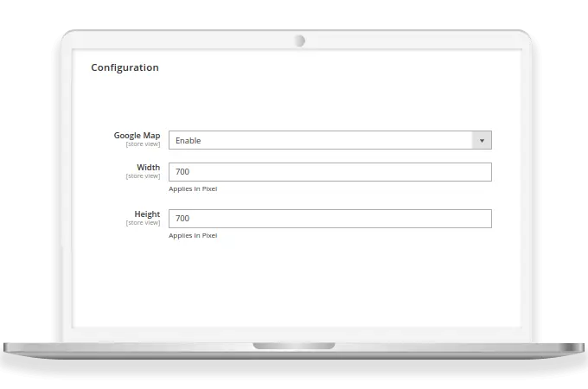
Task: Click the empty far-right end of the Height field
Action: tap(476, 219)
